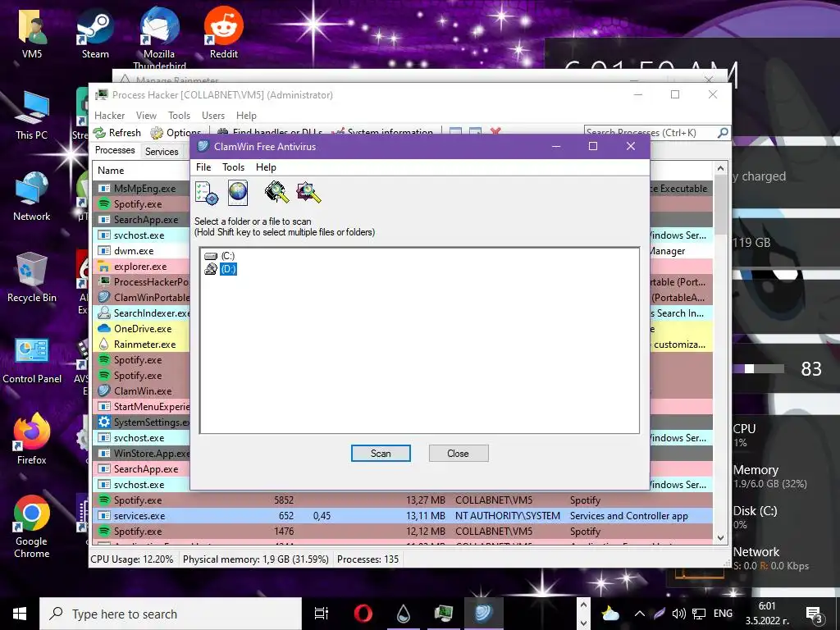The height and width of the screenshot is (630, 840).
Task: Select the Firefox desktop shortcut
Action: click(x=32, y=440)
